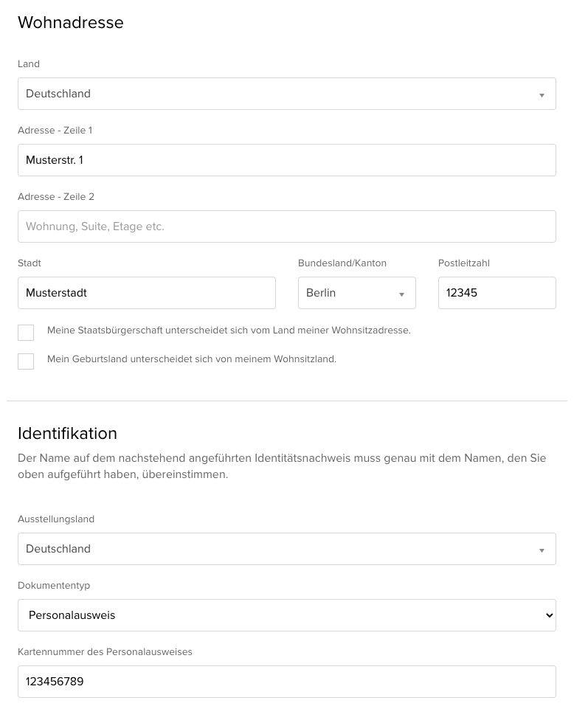
Task: Click the chevron of the Dokumententyp select
Action: tap(547, 615)
